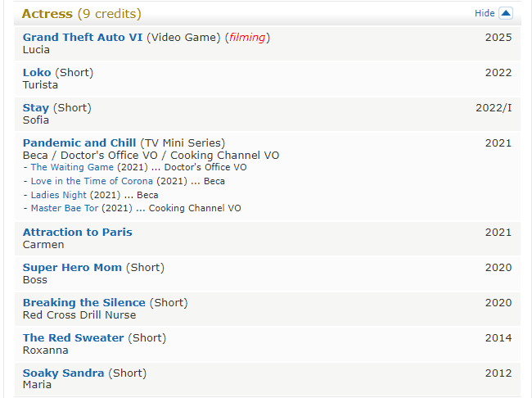Image resolution: width=532 pixels, height=398 pixels.
Task: Click the 2022/I year beside Stay
Action: point(494,107)
